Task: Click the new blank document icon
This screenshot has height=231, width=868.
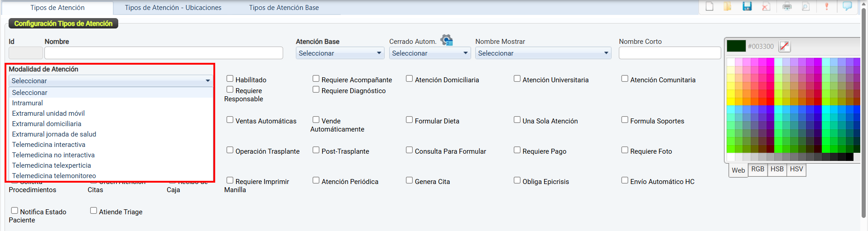Action: 709,6
